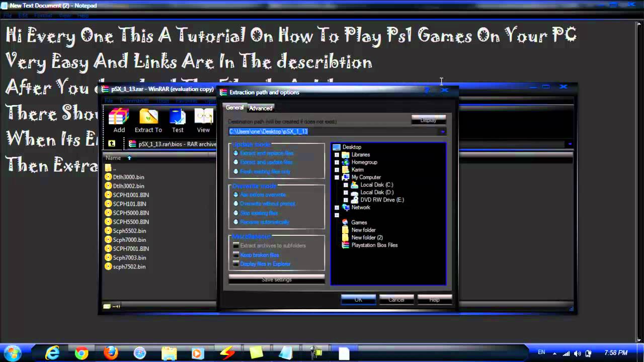
Task: Open the media player icon on taskbar
Action: click(198, 353)
